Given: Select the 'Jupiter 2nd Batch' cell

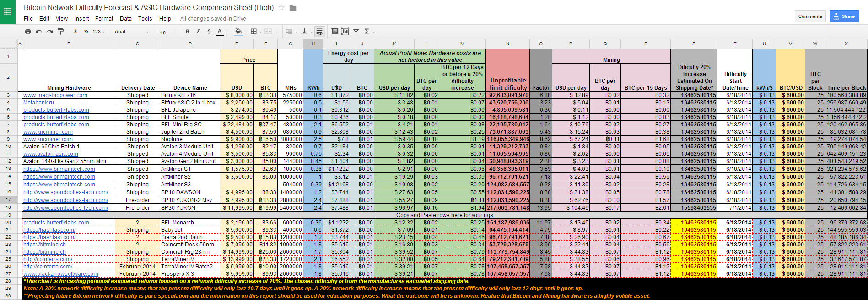Looking at the screenshot, I should pyautogui.click(x=190, y=132).
